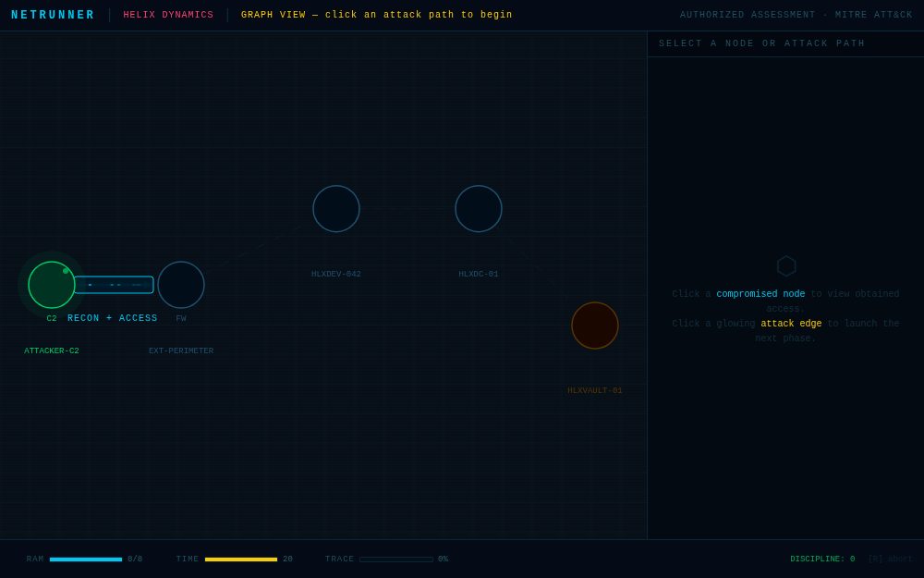Click the abort button in status bar
Image resolution: width=924 pixels, height=578 pixels.
[890, 560]
